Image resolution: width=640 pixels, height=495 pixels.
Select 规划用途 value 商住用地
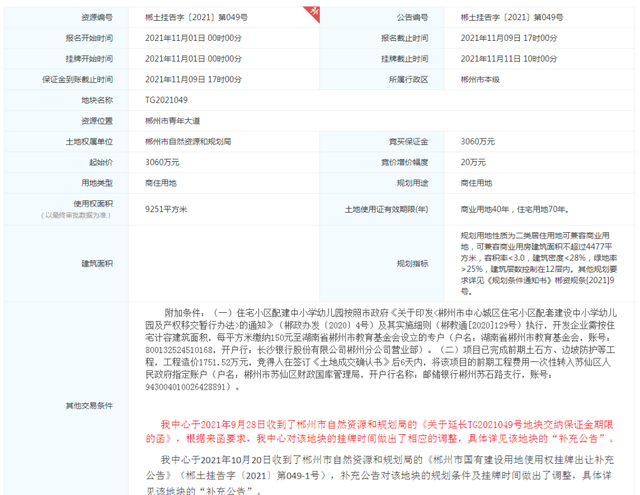point(476,183)
